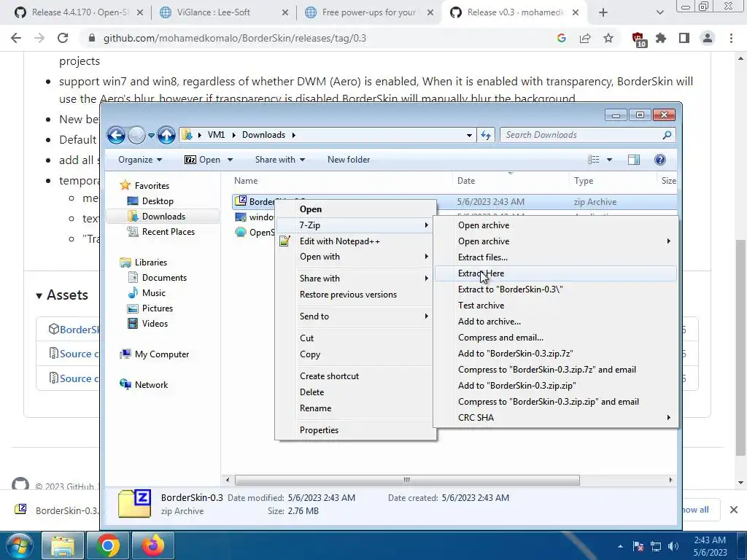Screen dimensions: 747x560
Task: Share this page via Chrome share icon
Action: tap(585, 38)
